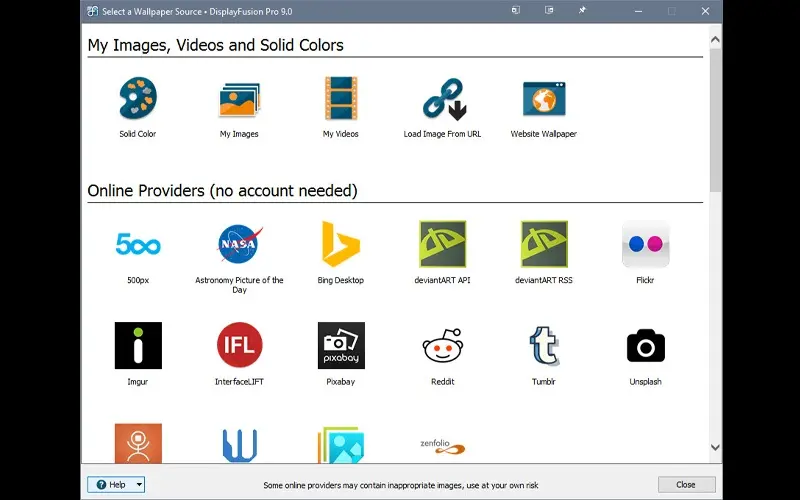This screenshot has width=800, height=500.
Task: Open the deviantART API provider
Action: [x=442, y=245]
